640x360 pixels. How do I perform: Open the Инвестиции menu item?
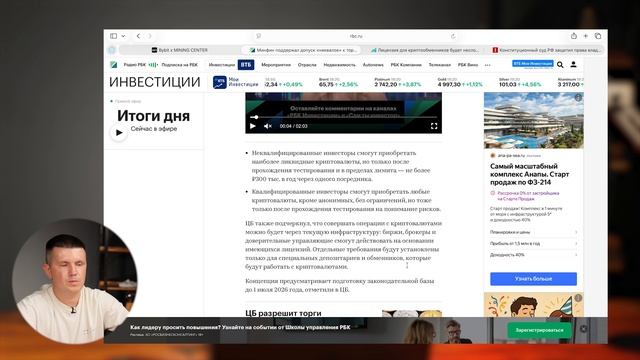pos(222,64)
